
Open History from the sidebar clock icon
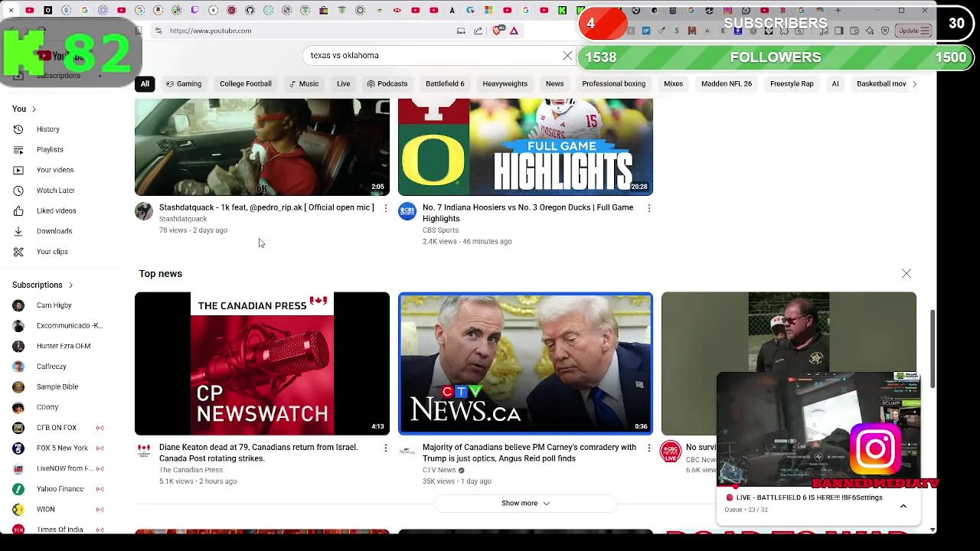click(18, 129)
